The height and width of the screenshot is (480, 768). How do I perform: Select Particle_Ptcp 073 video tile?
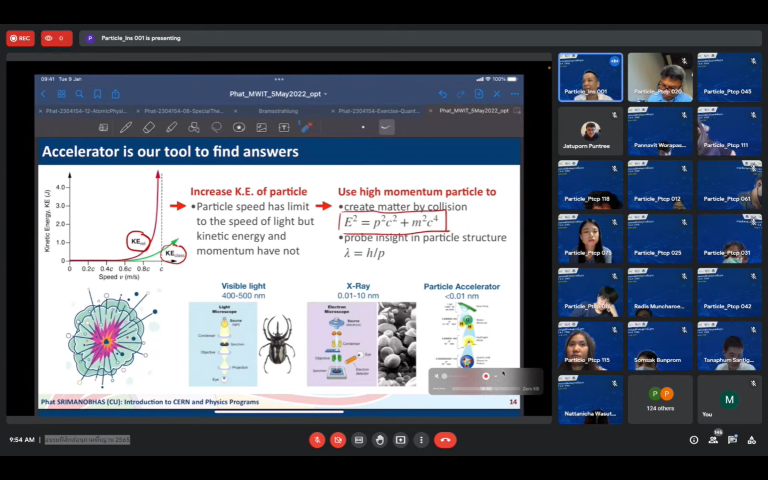pos(591,239)
